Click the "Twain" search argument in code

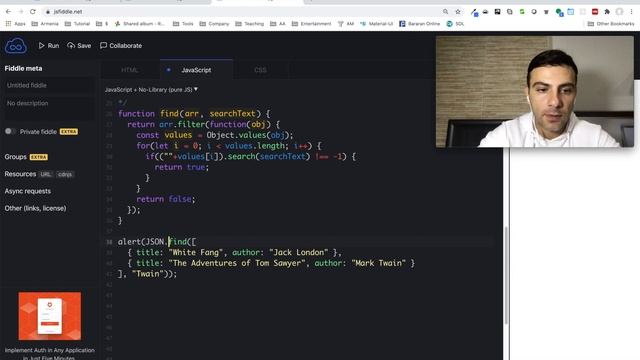148,273
